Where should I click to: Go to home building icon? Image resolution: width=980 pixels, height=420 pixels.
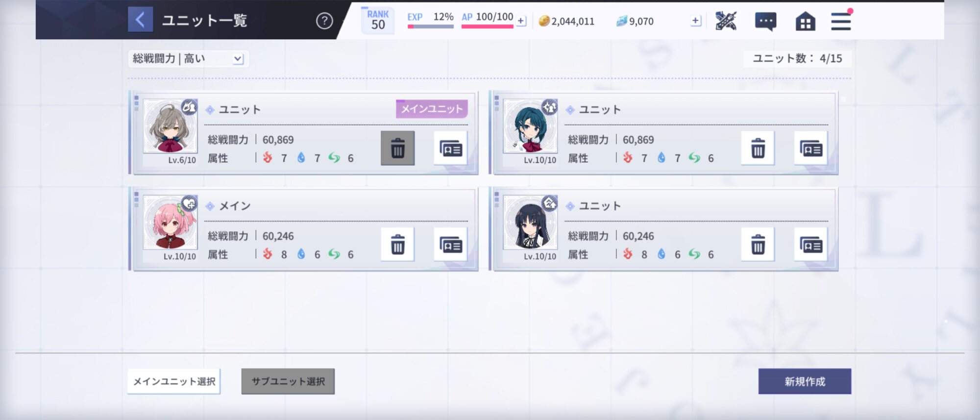point(806,22)
